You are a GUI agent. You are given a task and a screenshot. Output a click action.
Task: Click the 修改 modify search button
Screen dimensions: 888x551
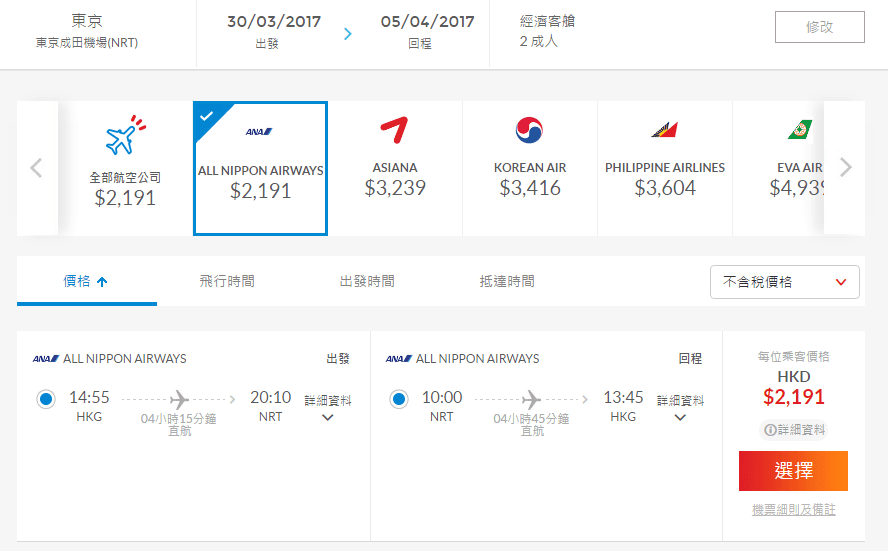[x=819, y=28]
